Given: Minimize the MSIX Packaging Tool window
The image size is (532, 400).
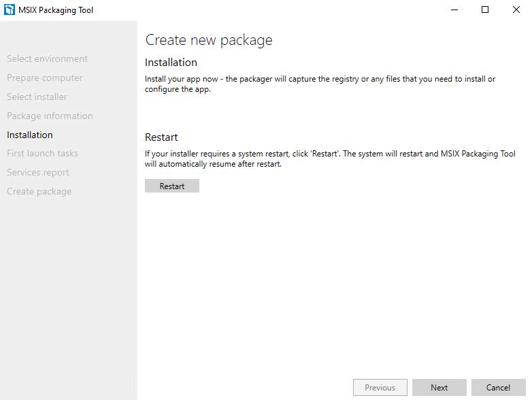Looking at the screenshot, I should point(454,10).
